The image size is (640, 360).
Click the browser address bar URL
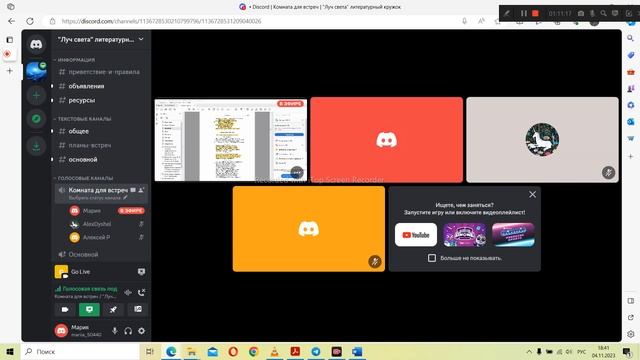[161, 21]
